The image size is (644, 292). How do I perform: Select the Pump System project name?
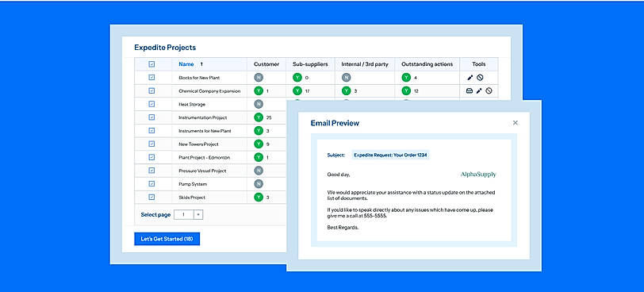193,184
